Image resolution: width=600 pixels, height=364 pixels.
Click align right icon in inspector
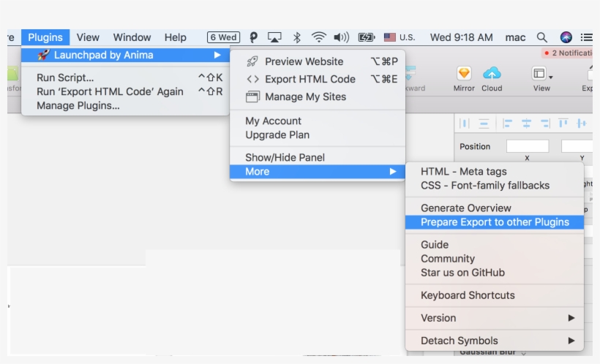coord(545,124)
